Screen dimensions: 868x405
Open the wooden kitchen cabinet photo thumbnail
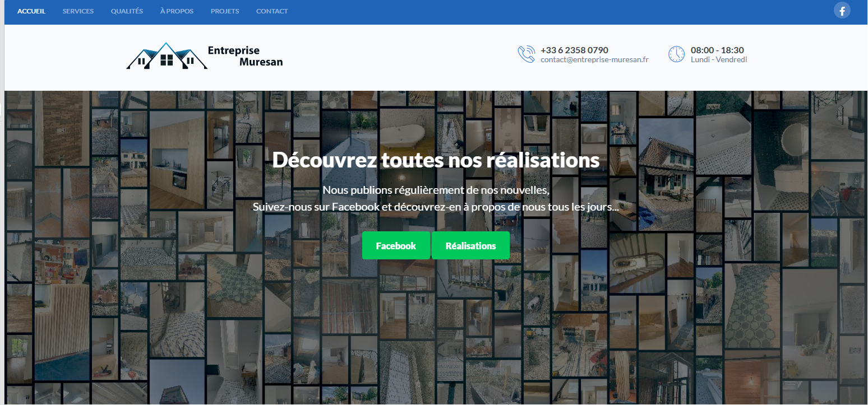coord(177,160)
